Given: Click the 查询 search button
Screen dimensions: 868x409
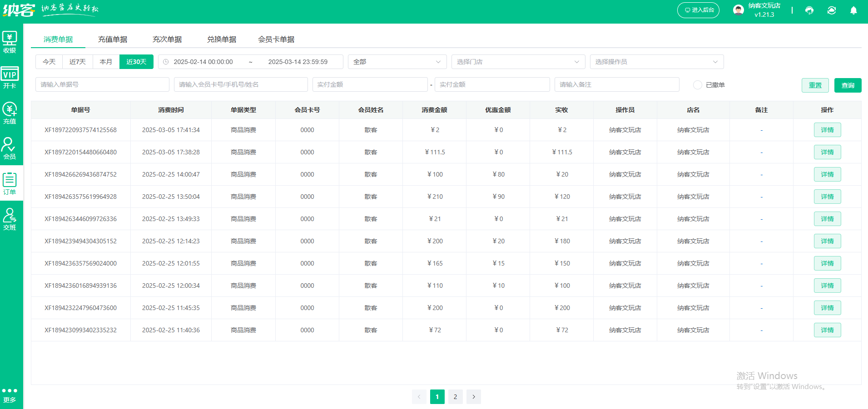Looking at the screenshot, I should tap(848, 85).
